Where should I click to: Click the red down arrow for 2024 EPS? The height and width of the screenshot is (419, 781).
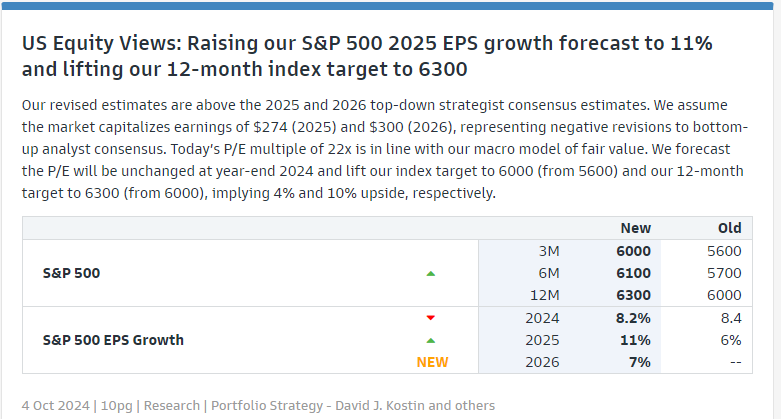(431, 318)
